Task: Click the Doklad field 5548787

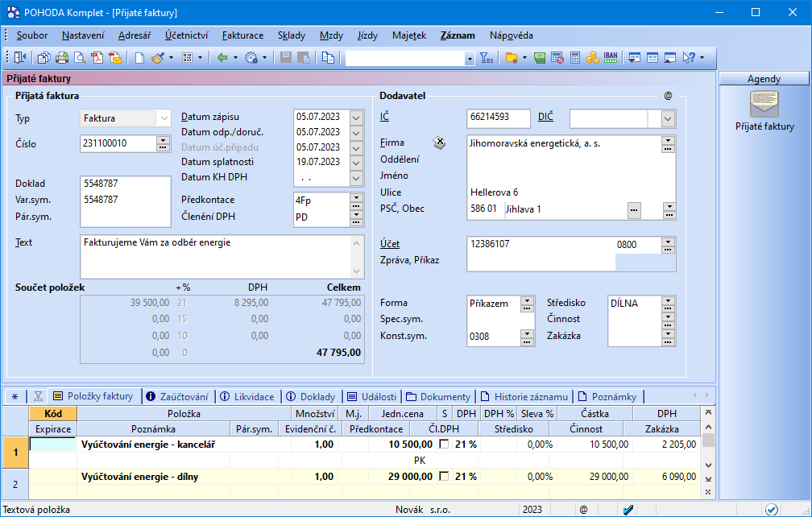Action: coord(126,184)
